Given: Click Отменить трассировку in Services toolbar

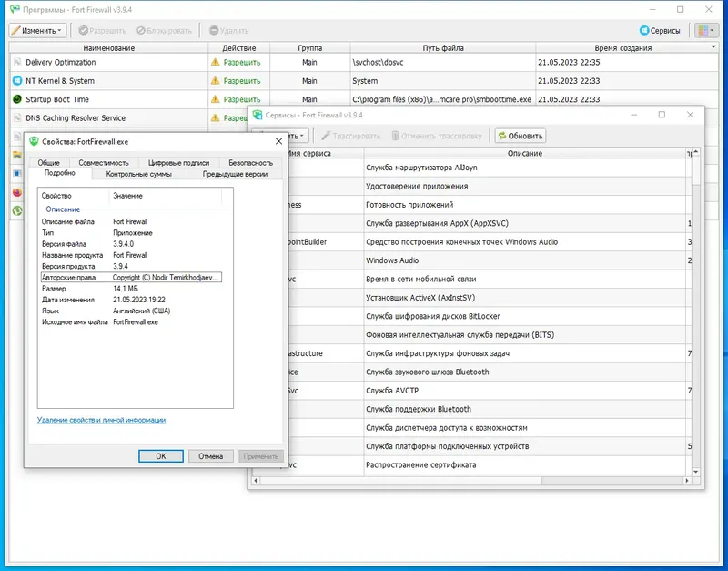Looking at the screenshot, I should [x=436, y=136].
